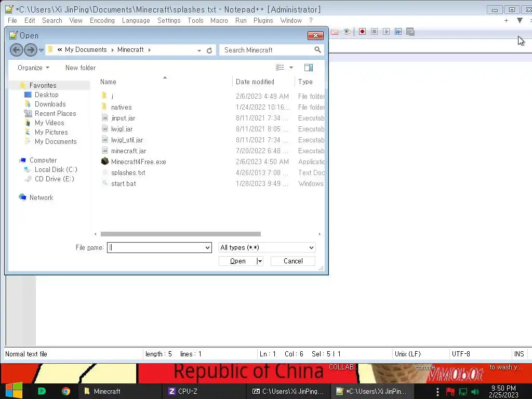The image size is (532, 399).
Task: Sort by Date modified column
Action: pos(255,82)
